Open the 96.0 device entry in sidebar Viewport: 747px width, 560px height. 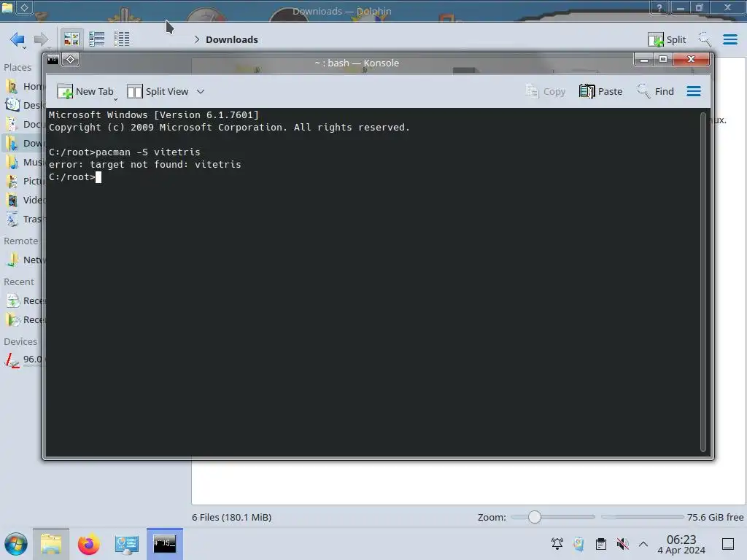(23, 359)
